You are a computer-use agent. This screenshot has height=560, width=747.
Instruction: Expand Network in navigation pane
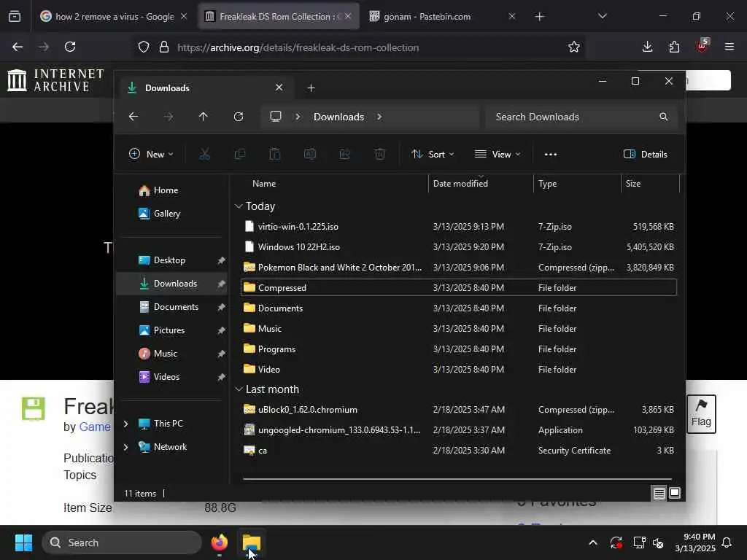pos(125,447)
